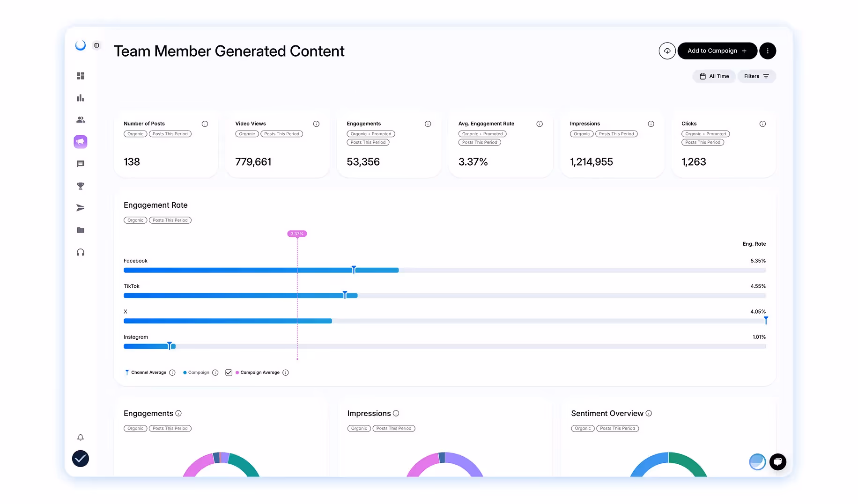Select the Listening headphones icon

(80, 252)
